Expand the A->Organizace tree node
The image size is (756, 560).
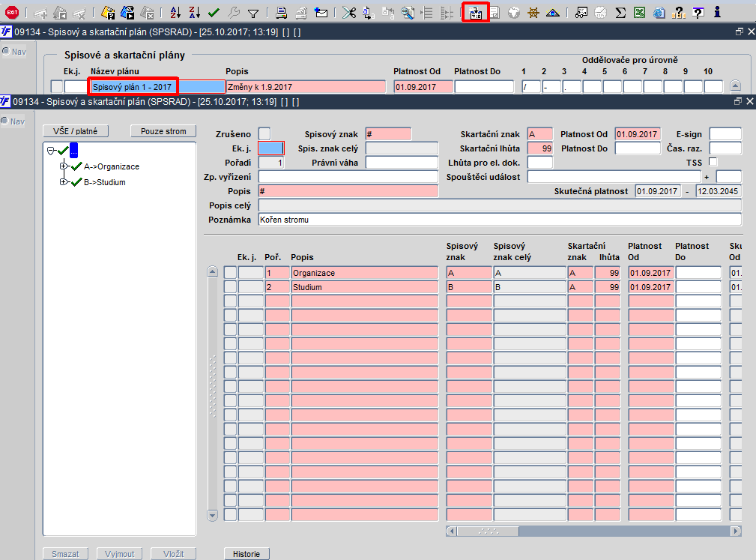point(63,166)
